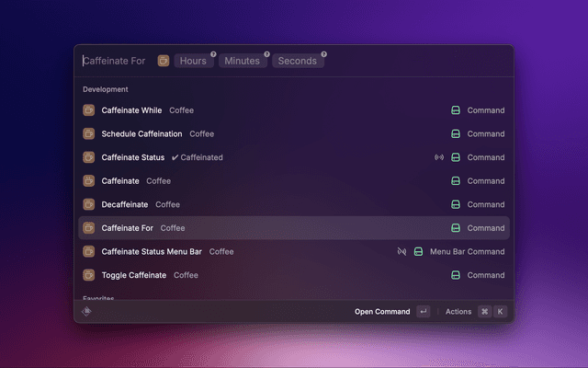Click the coffee icon beside Caffeinate While
Image resolution: width=588 pixels, height=368 pixels.
click(x=89, y=110)
